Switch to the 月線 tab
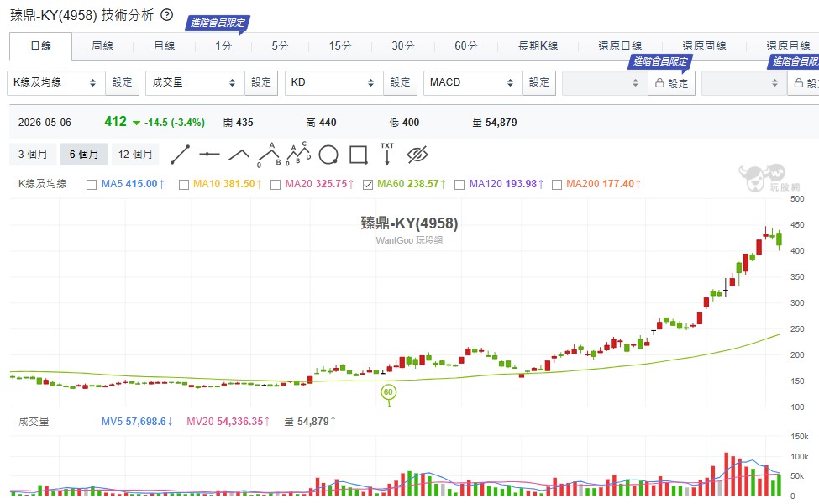 pos(164,46)
